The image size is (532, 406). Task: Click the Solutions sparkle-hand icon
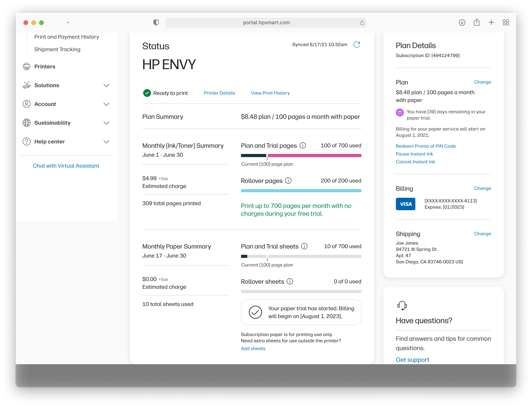tap(27, 85)
